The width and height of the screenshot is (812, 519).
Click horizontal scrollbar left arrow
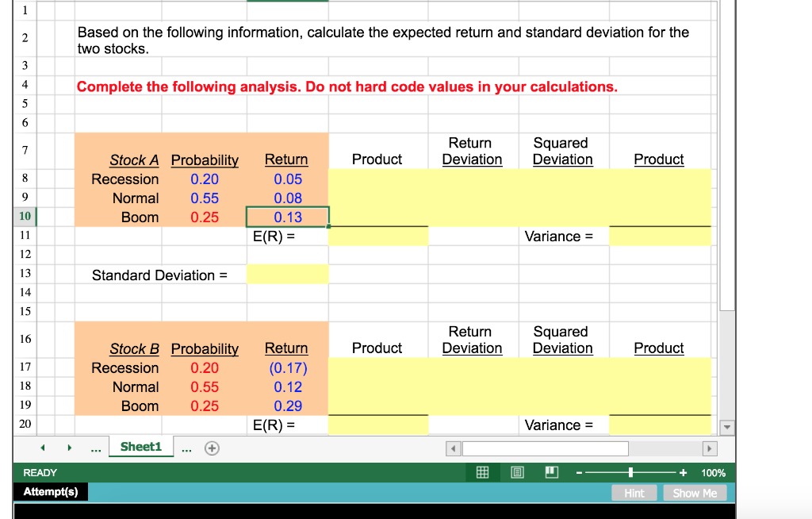click(453, 448)
